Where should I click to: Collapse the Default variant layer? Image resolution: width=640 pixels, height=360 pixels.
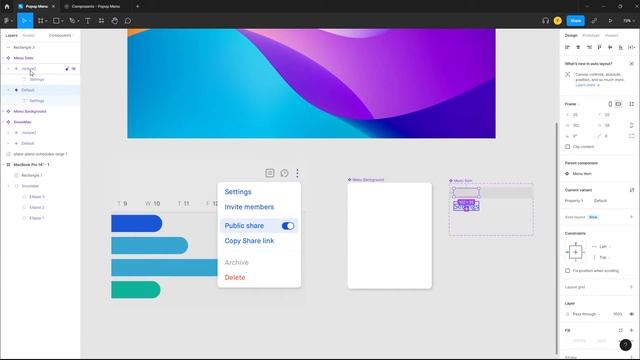tap(9, 90)
